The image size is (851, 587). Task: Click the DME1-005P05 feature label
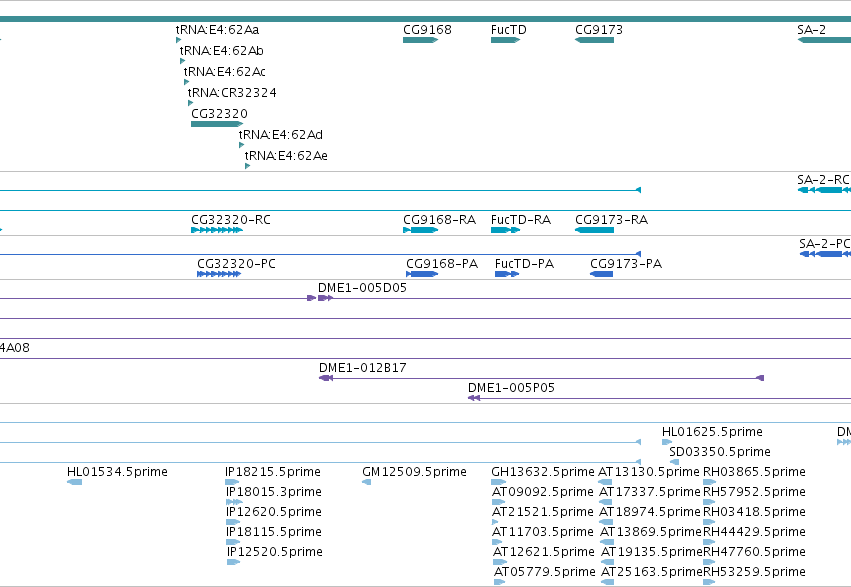click(511, 388)
